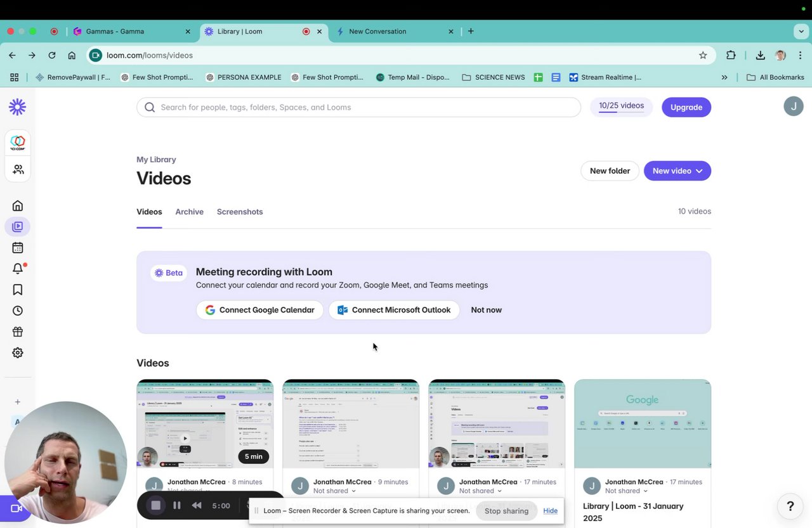Close the Gammas - Gamma tab
The image size is (812, 528).
tap(188, 31)
